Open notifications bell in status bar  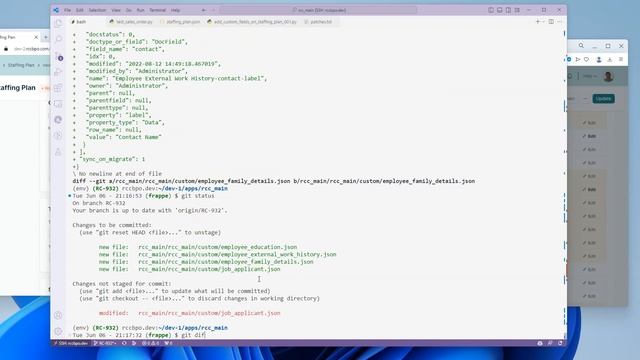coord(560,343)
